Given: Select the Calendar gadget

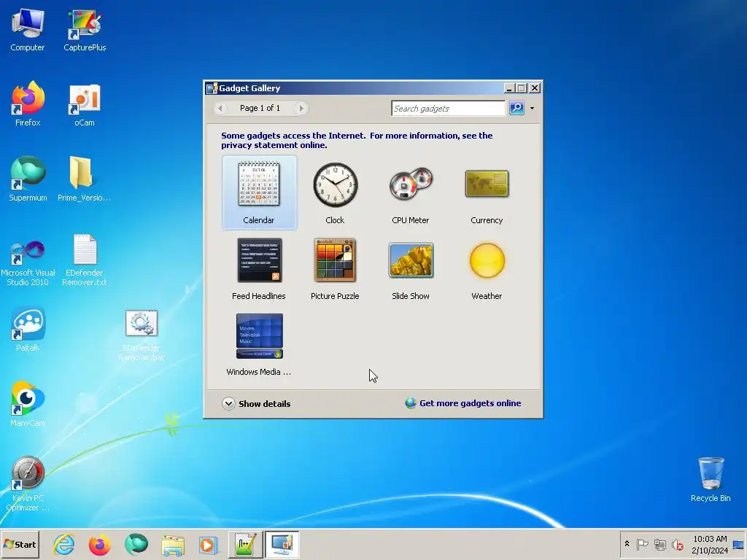Looking at the screenshot, I should click(x=259, y=192).
